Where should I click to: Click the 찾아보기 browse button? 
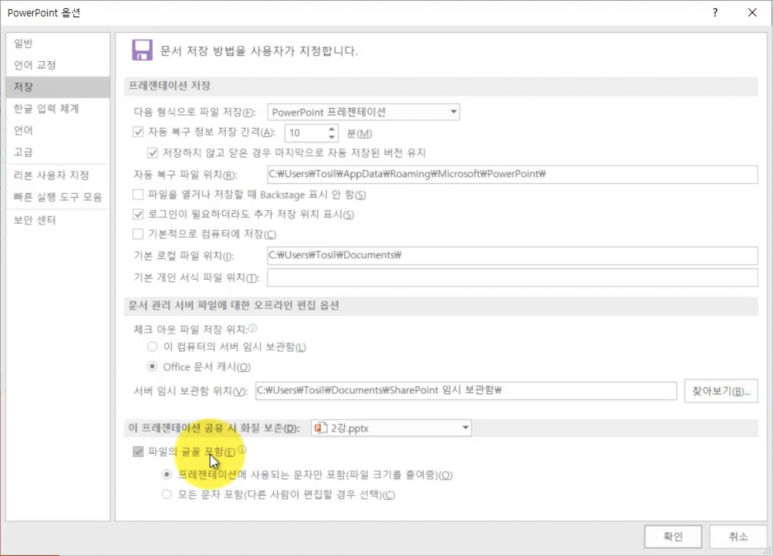(721, 391)
